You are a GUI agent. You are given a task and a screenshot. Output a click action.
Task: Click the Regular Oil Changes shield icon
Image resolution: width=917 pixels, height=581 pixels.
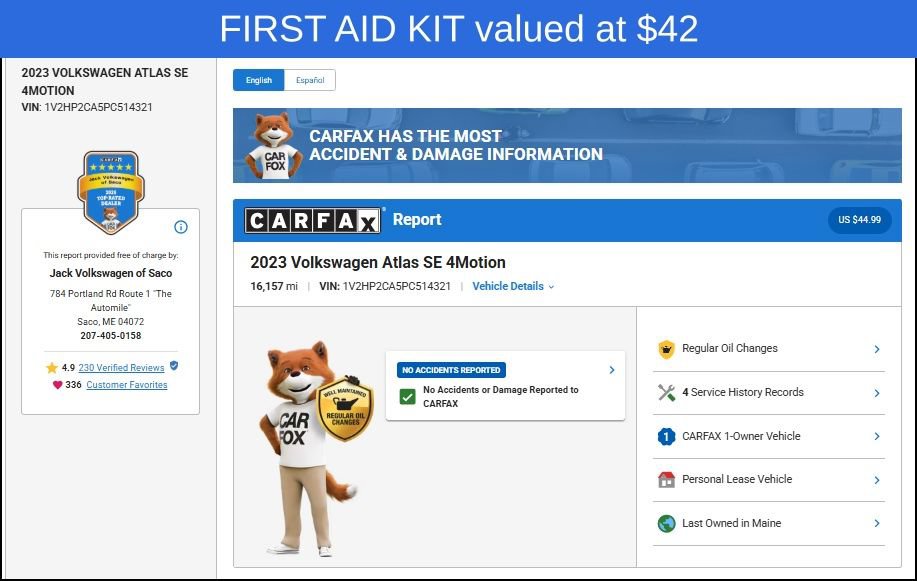click(666, 349)
